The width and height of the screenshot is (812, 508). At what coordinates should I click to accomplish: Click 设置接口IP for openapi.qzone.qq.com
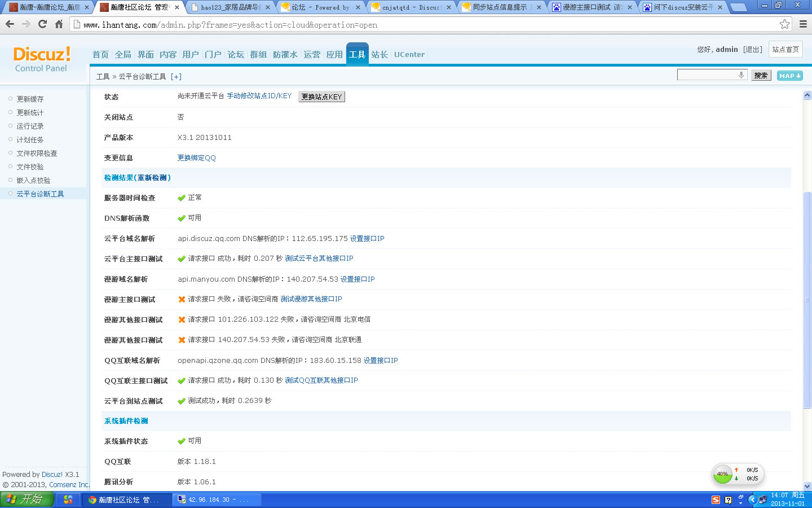(x=381, y=361)
